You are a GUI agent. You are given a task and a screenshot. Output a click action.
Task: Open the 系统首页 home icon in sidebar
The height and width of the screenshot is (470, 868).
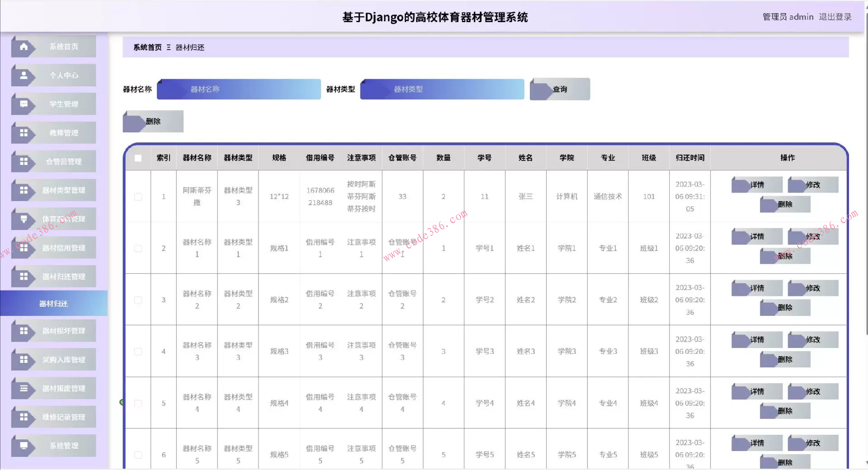(24, 46)
